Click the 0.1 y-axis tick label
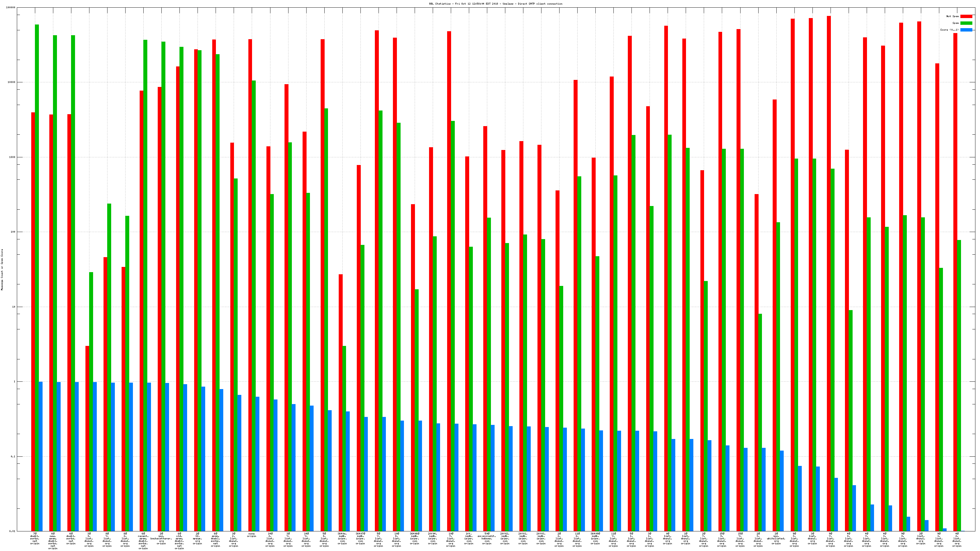The width and height of the screenshot is (980, 551). click(x=13, y=456)
